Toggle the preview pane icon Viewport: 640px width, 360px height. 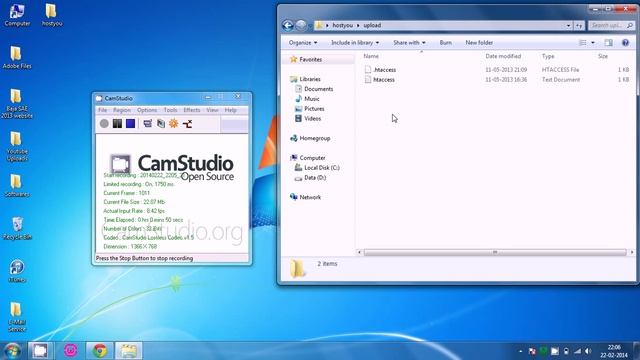click(609, 42)
